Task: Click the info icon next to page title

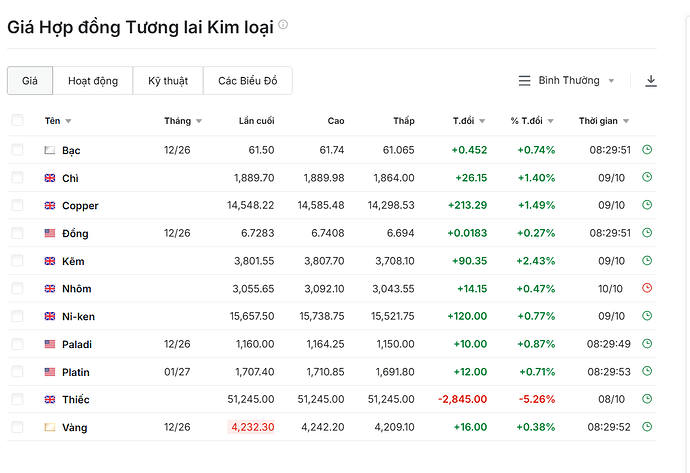Action: (x=283, y=25)
